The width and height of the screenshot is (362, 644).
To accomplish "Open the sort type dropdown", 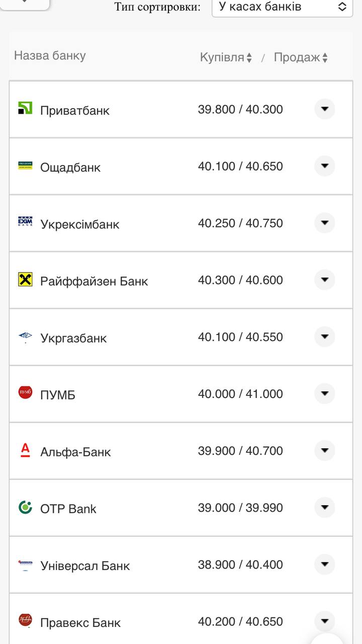I will (282, 7).
